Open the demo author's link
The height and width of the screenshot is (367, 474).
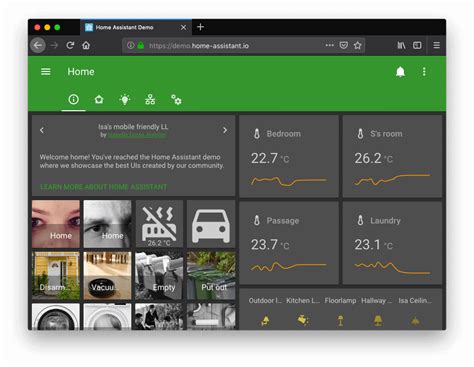pos(137,135)
